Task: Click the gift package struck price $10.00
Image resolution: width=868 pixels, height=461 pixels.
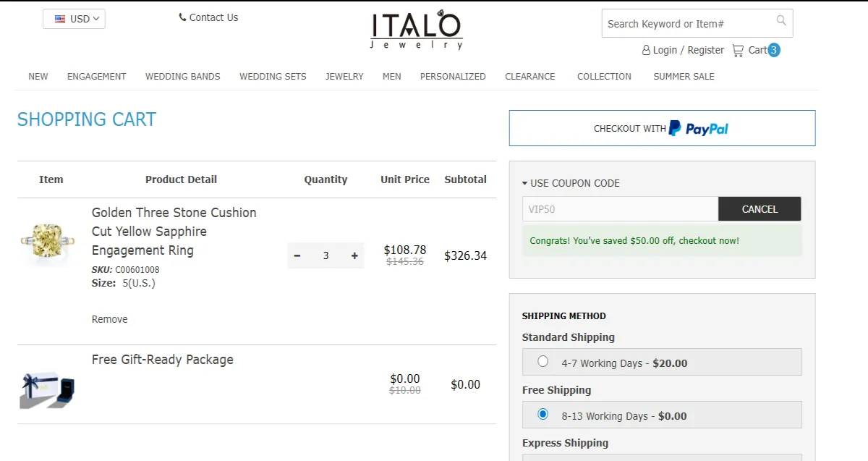Action: coord(405,391)
